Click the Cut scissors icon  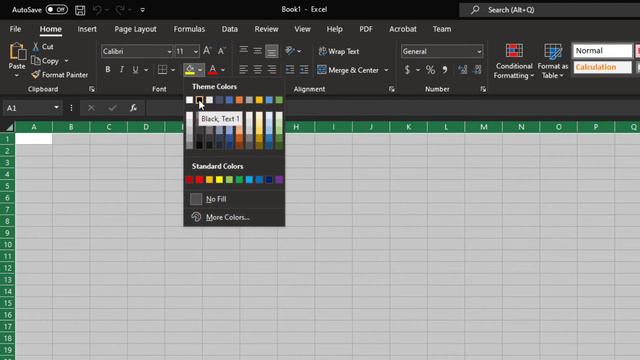tap(36, 47)
